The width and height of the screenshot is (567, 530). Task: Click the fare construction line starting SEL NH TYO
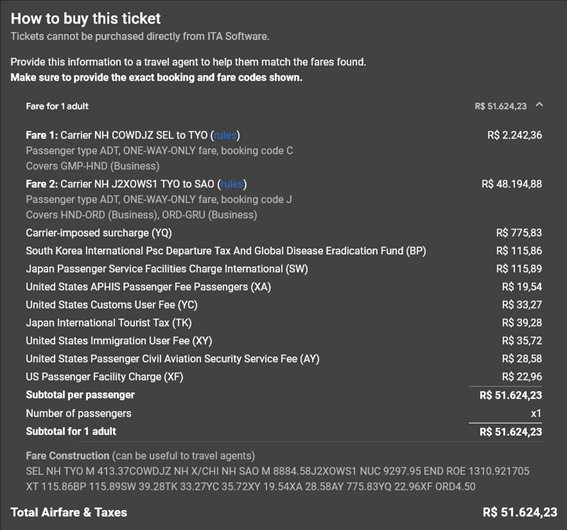point(277,471)
